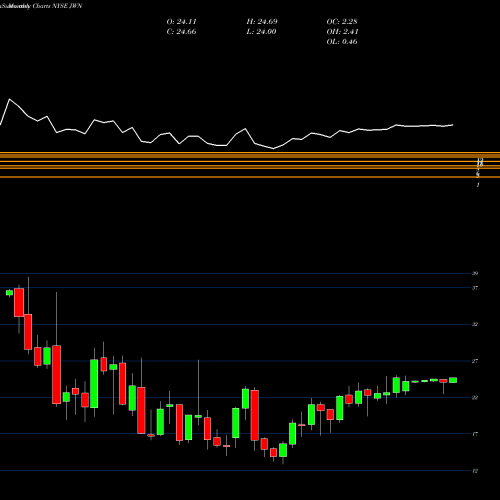Screen dimensions: 500x500
Task: Select the high value 'H: 24.69'
Action: [x=262, y=22]
